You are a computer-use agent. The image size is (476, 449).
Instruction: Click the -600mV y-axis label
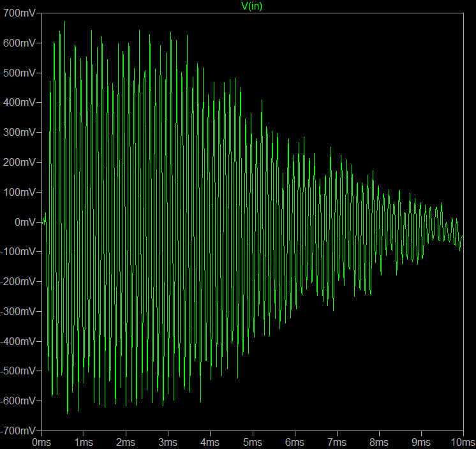[x=18, y=401]
